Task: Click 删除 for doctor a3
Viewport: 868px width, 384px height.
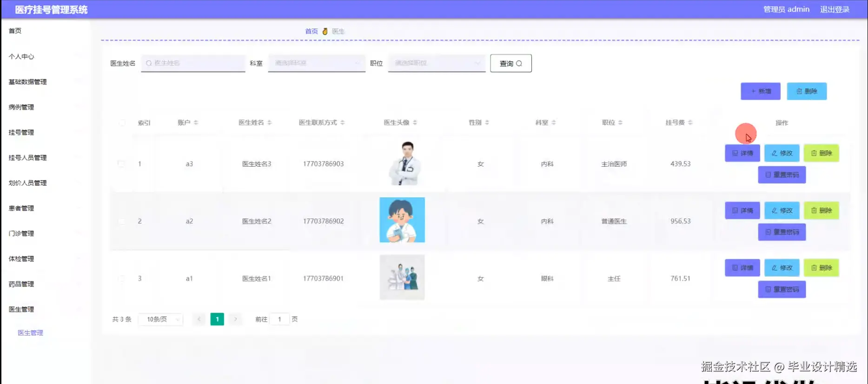Action: [x=822, y=153]
